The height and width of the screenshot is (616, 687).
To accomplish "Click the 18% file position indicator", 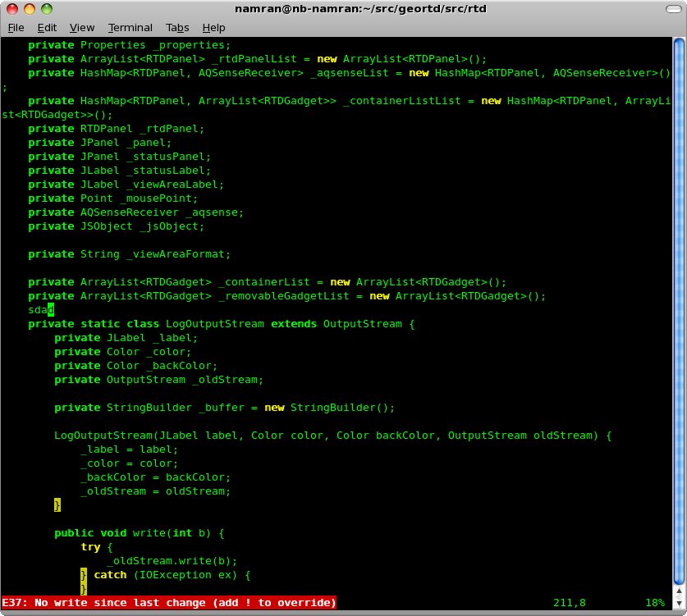I will [x=654, y=603].
